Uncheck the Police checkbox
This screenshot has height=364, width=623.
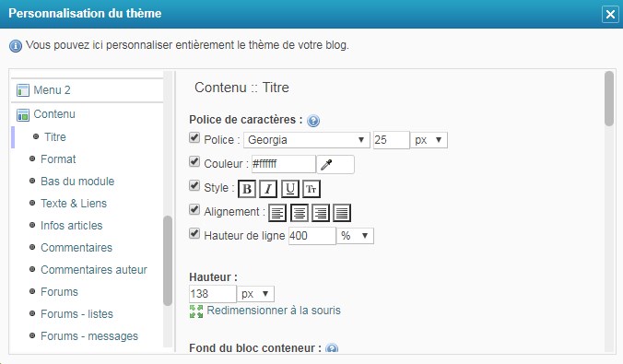tap(194, 138)
